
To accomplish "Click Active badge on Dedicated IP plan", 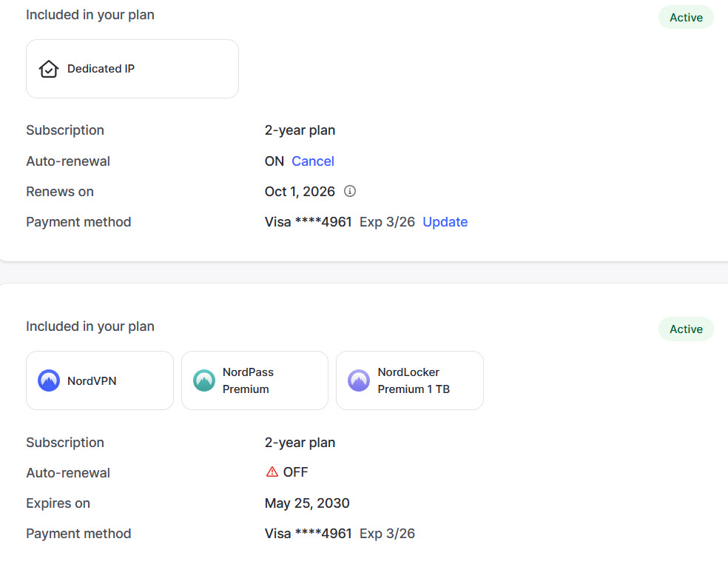I will click(x=686, y=18).
